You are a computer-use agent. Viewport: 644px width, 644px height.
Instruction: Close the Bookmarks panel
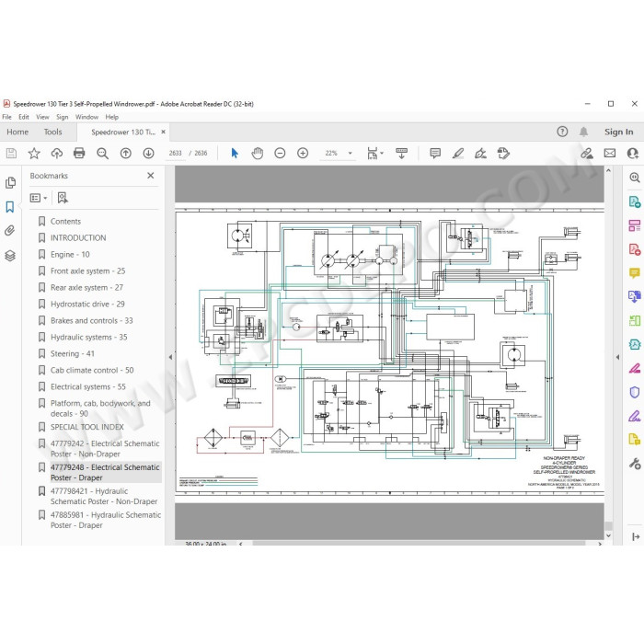pos(151,176)
